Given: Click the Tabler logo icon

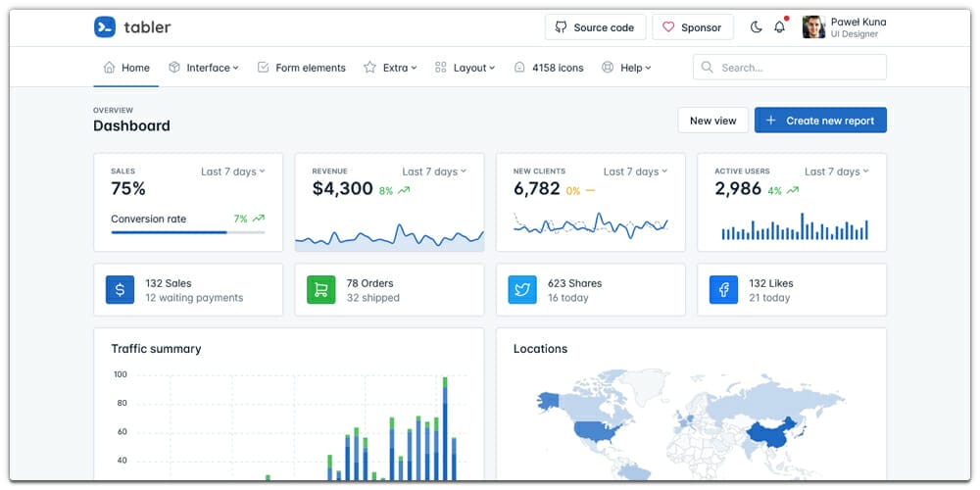Looking at the screenshot, I should point(105,27).
